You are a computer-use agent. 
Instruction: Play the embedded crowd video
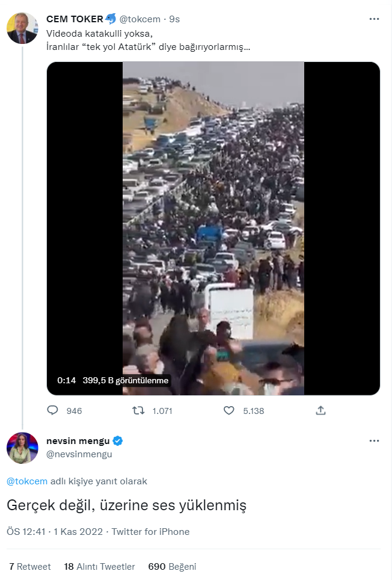tap(213, 229)
